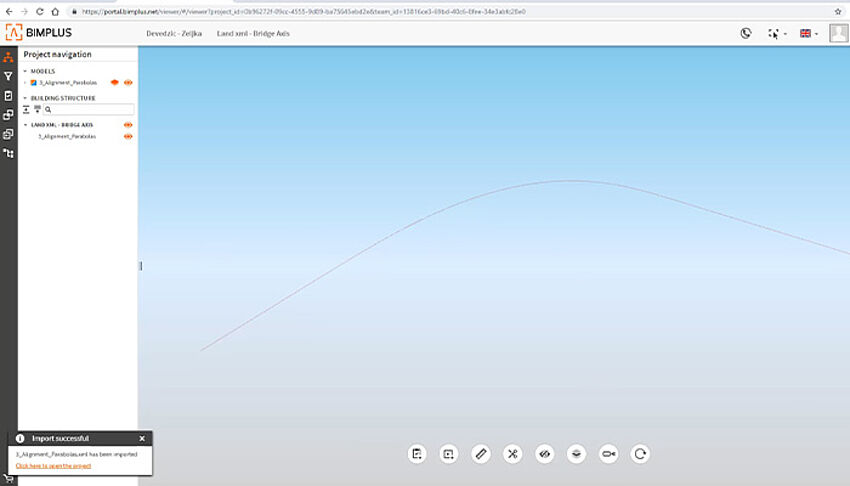850x486 pixels.
Task: Select the measure ruler tool
Action: click(481, 454)
